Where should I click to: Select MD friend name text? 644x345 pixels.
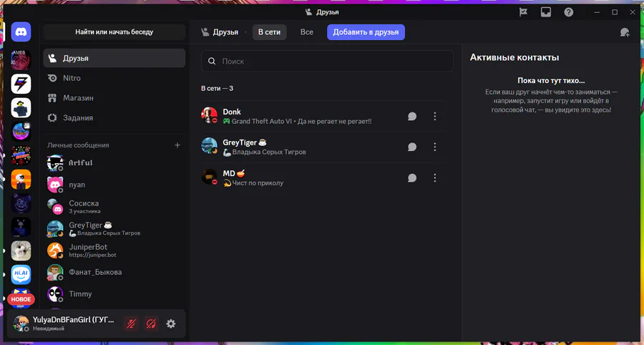coord(229,173)
